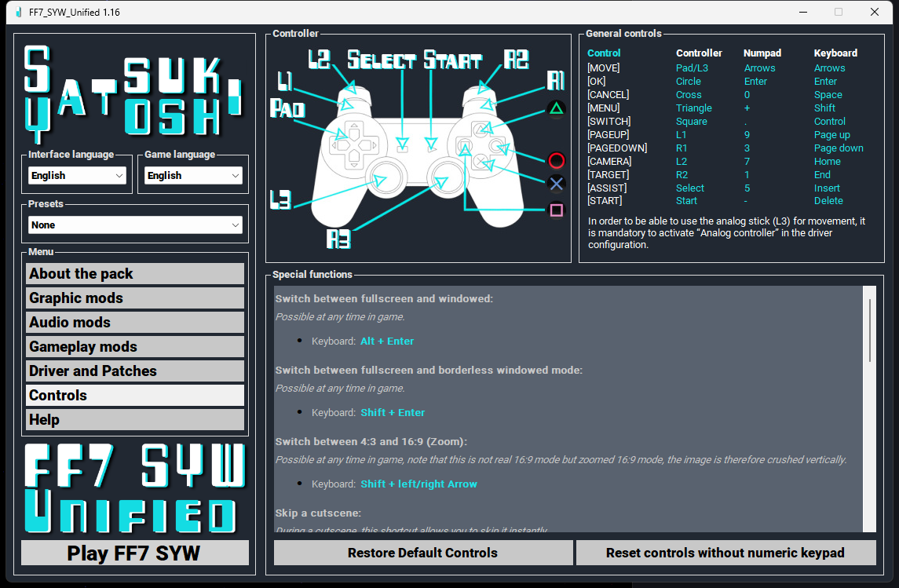The width and height of the screenshot is (899, 588).
Task: Click the Shift + Enter shortcut text
Action: pos(393,413)
